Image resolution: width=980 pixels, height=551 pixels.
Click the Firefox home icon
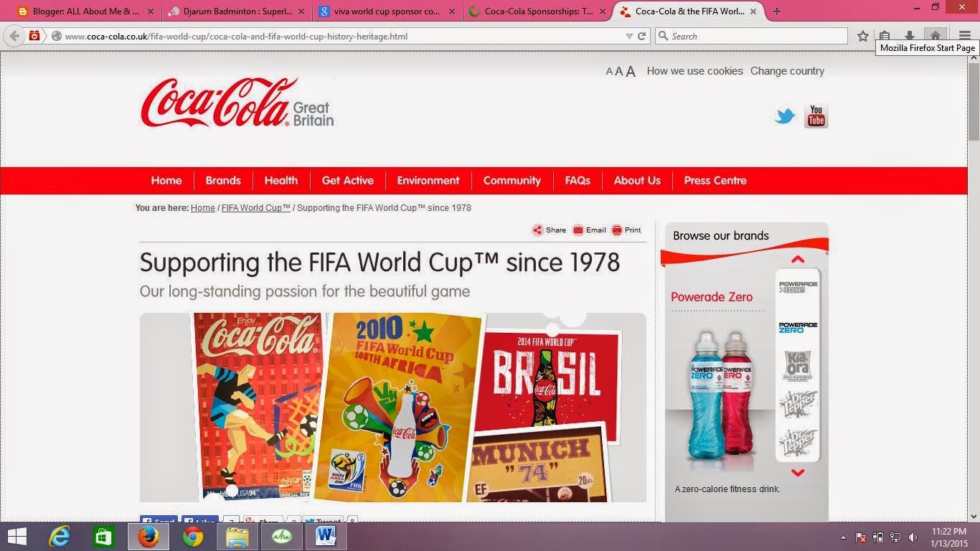(935, 35)
